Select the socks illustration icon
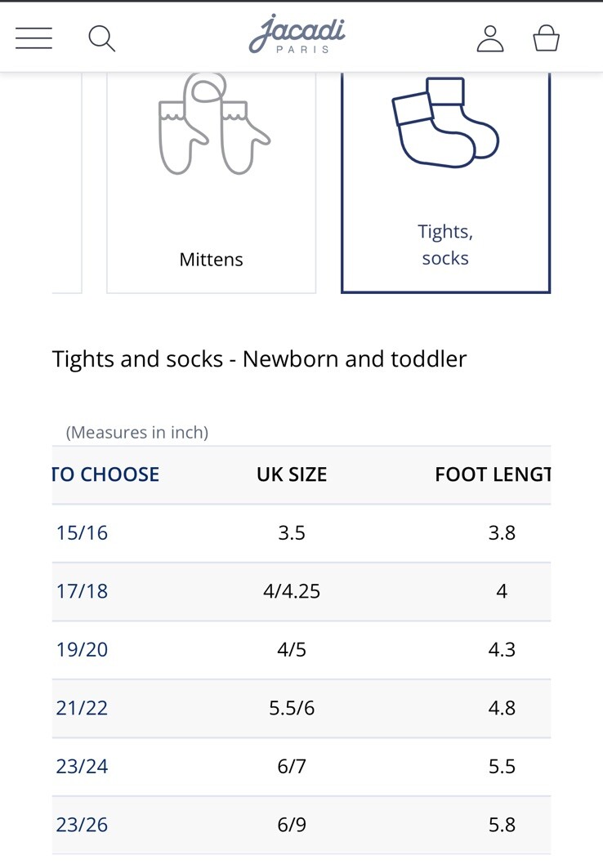 tap(445, 122)
